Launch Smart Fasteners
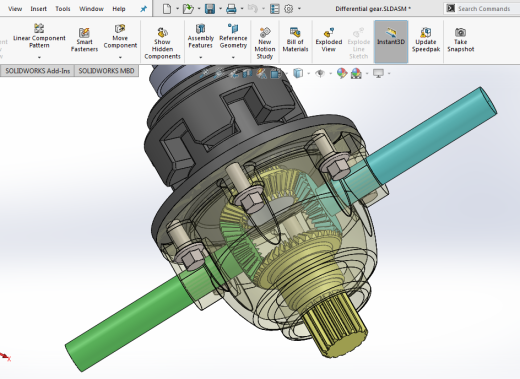Viewport: 520px width, 379px height. tap(84, 40)
